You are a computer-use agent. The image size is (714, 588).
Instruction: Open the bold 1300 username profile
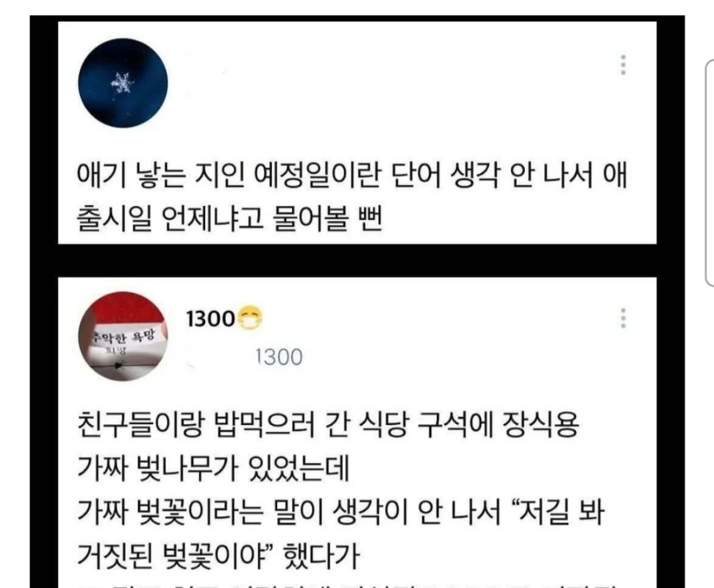pyautogui.click(x=210, y=318)
